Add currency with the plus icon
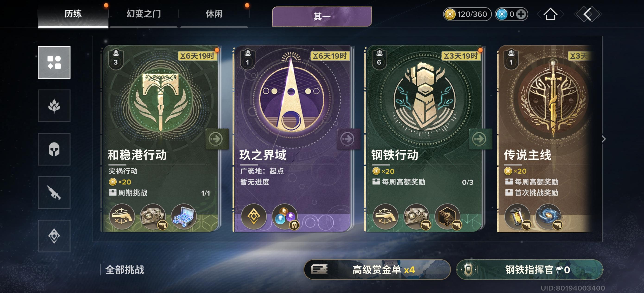 pyautogui.click(x=521, y=14)
